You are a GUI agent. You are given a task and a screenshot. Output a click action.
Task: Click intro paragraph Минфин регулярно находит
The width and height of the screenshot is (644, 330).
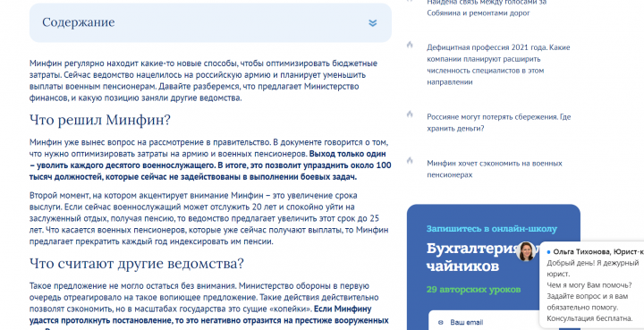coord(203,80)
